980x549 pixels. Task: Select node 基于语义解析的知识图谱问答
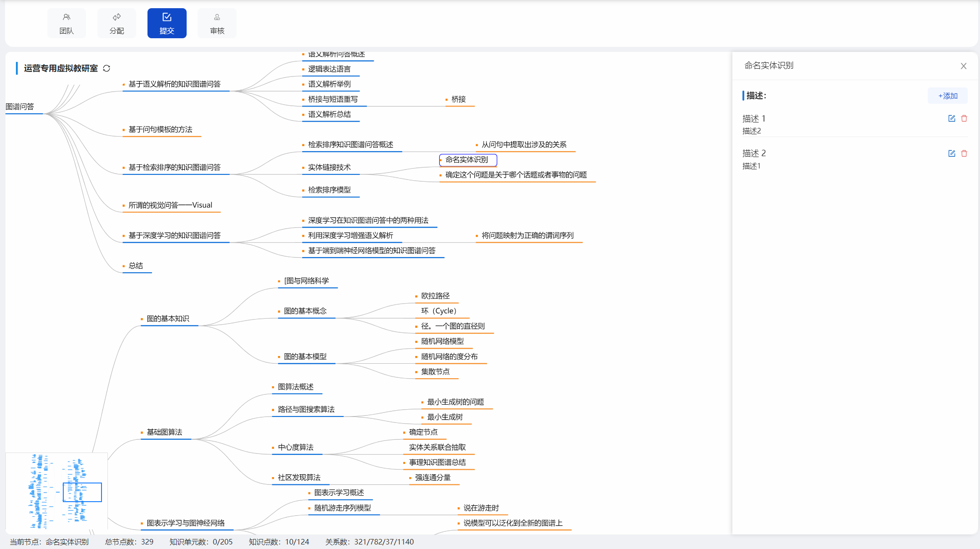click(174, 84)
